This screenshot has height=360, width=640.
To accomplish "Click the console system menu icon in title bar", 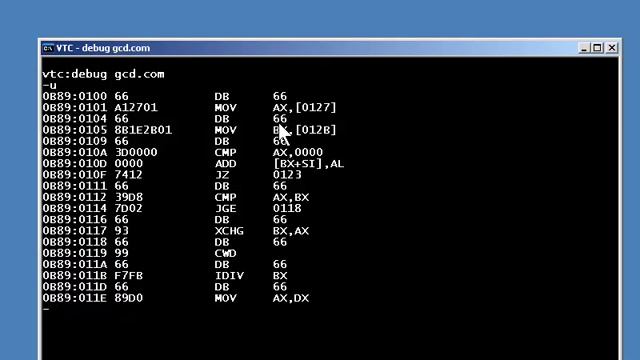I will (48, 48).
